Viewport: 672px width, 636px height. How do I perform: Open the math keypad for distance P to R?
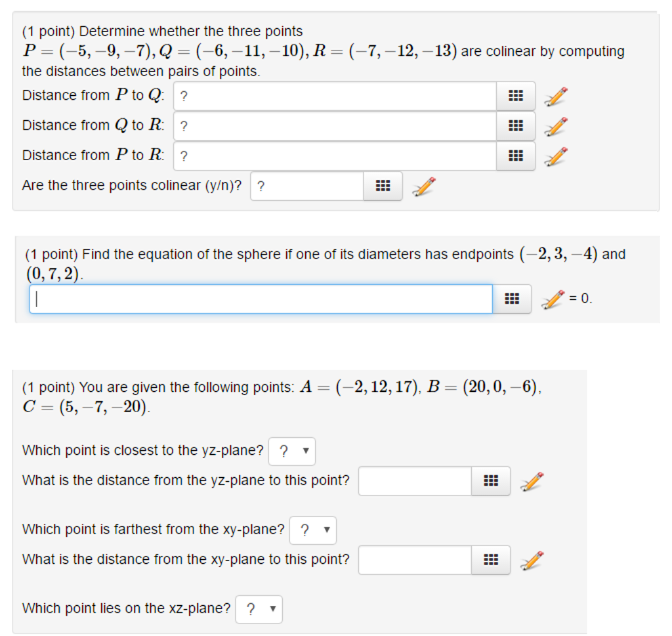516,156
